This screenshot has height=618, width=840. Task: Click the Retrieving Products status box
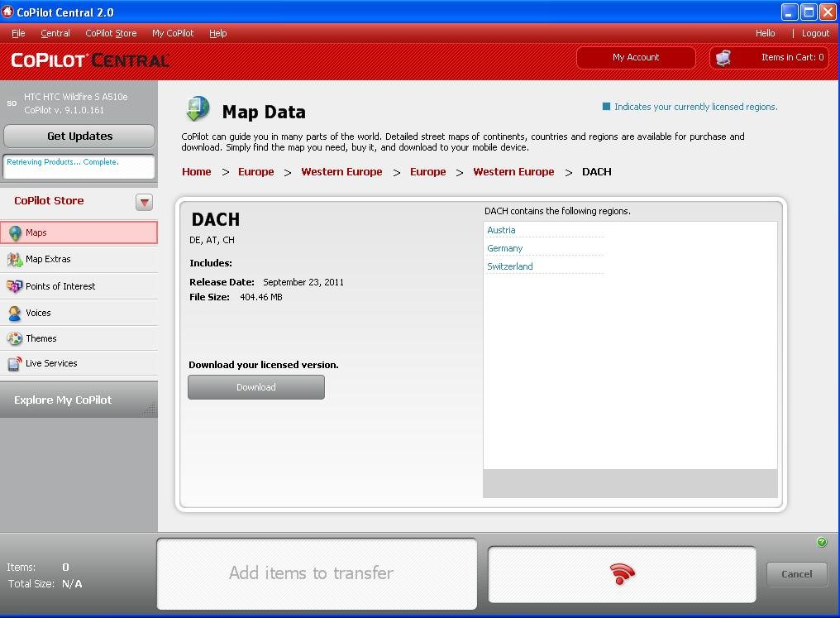pyautogui.click(x=79, y=166)
